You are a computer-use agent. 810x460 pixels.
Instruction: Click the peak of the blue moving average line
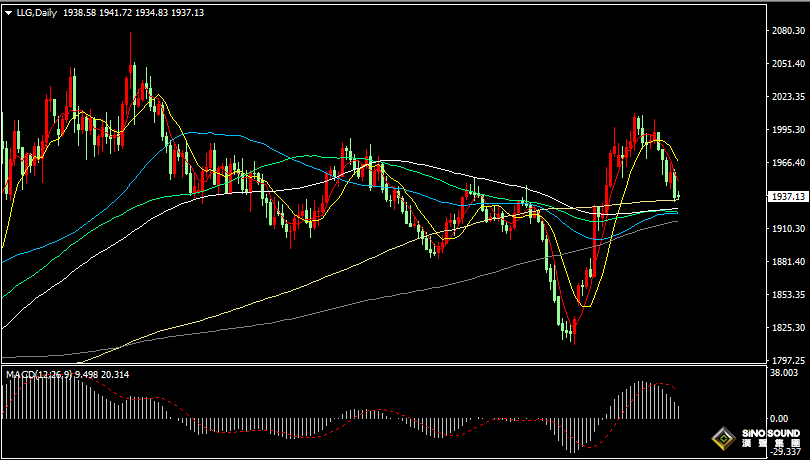pyautogui.click(x=207, y=132)
